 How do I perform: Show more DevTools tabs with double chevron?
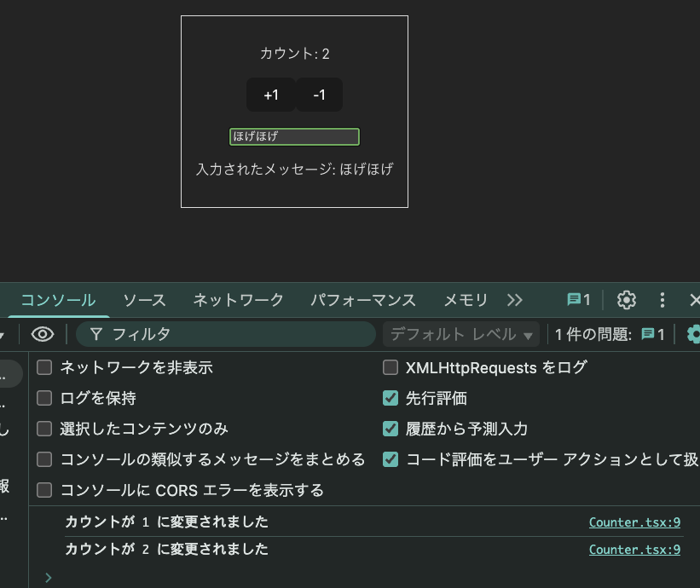[514, 300]
